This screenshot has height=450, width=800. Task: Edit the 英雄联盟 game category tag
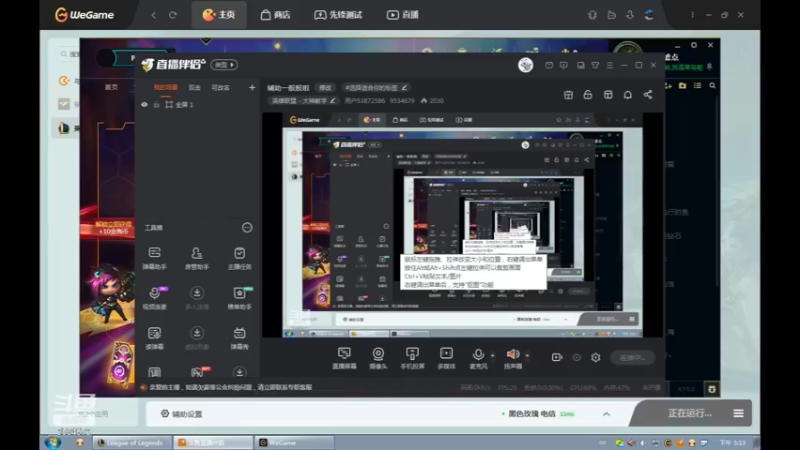coord(303,101)
